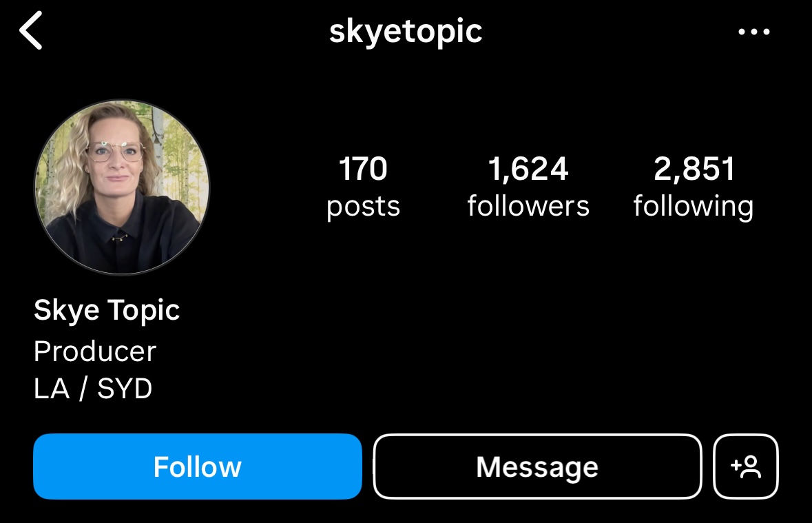Open the 1,624 followers number
The height and width of the screenshot is (523, 812).
click(x=528, y=169)
